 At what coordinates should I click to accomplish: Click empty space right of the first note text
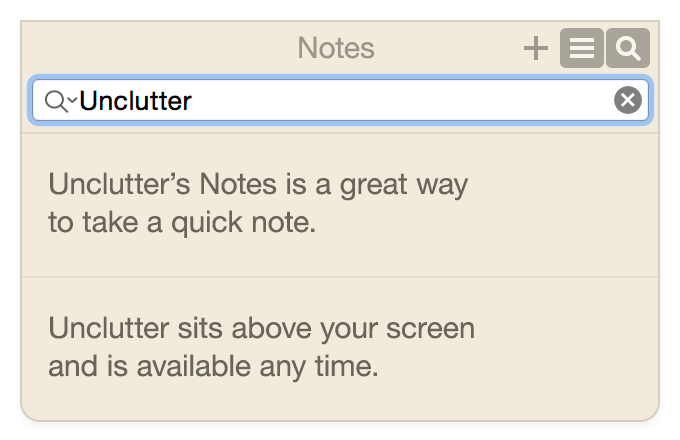(564, 205)
